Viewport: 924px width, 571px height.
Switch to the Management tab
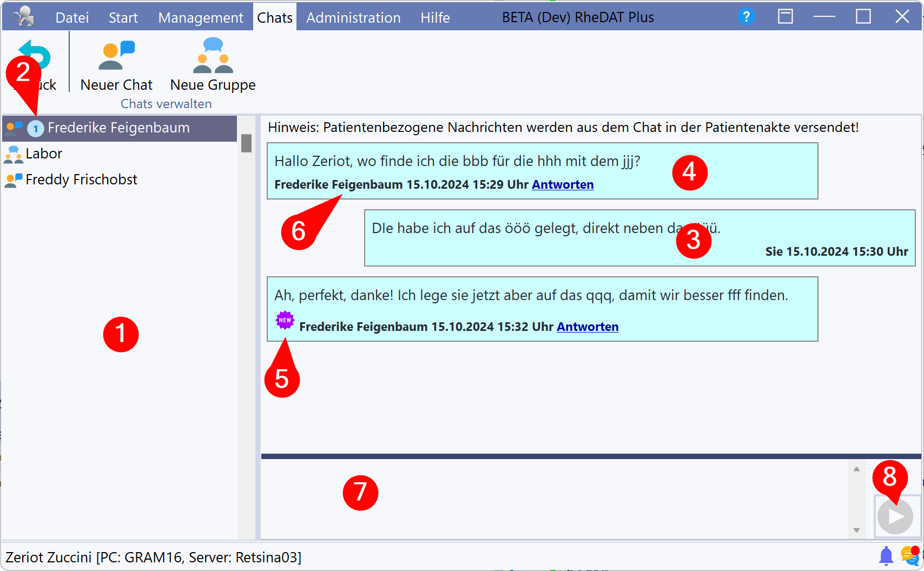pyautogui.click(x=201, y=18)
